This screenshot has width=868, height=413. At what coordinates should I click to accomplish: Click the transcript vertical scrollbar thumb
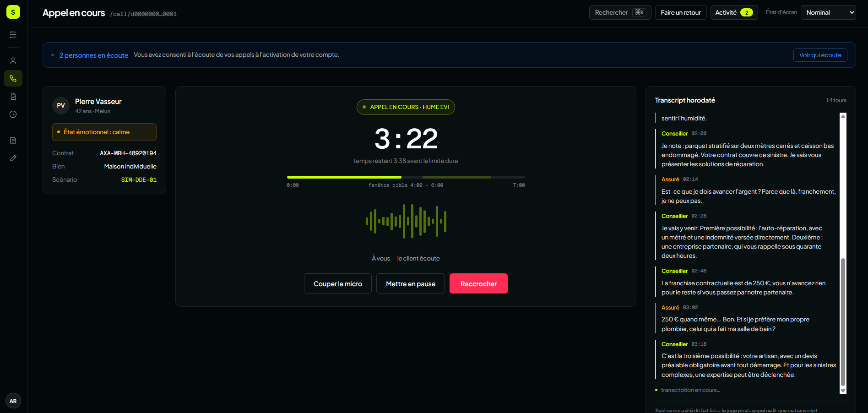[x=843, y=322]
